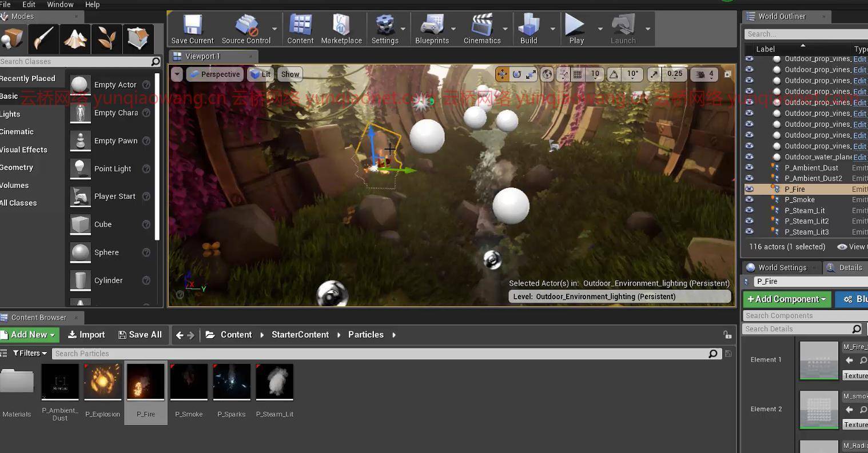Select P_Steam_Lit particle thumbnail
The image size is (868, 453).
coord(274,382)
